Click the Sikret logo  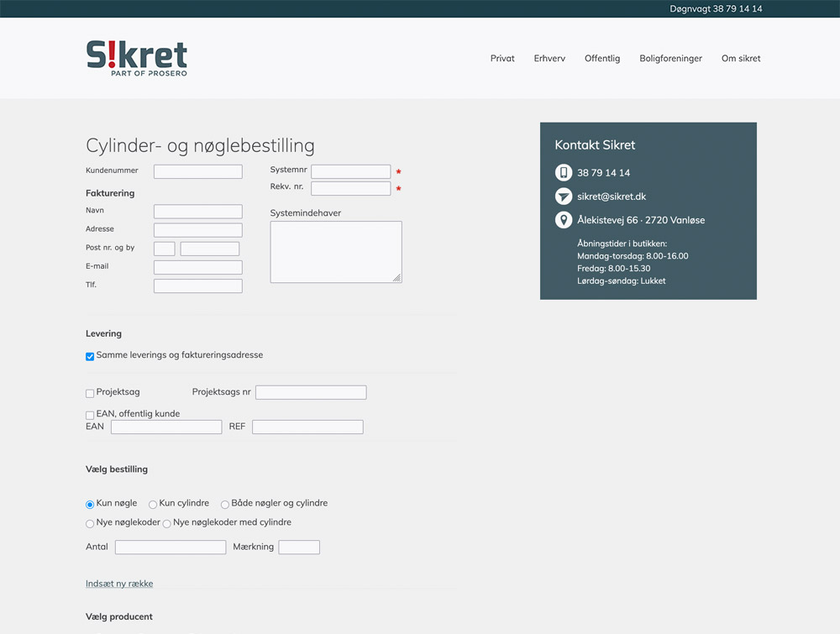click(136, 58)
